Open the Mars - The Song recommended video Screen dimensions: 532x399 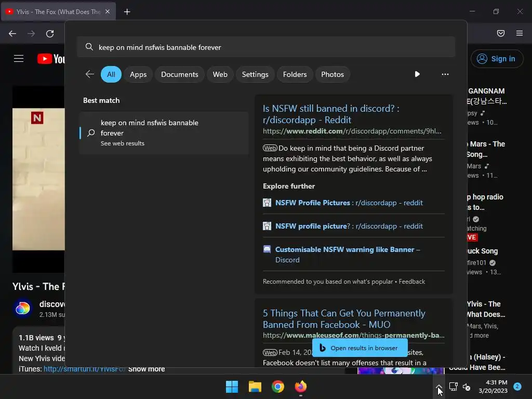pyautogui.click(x=486, y=149)
